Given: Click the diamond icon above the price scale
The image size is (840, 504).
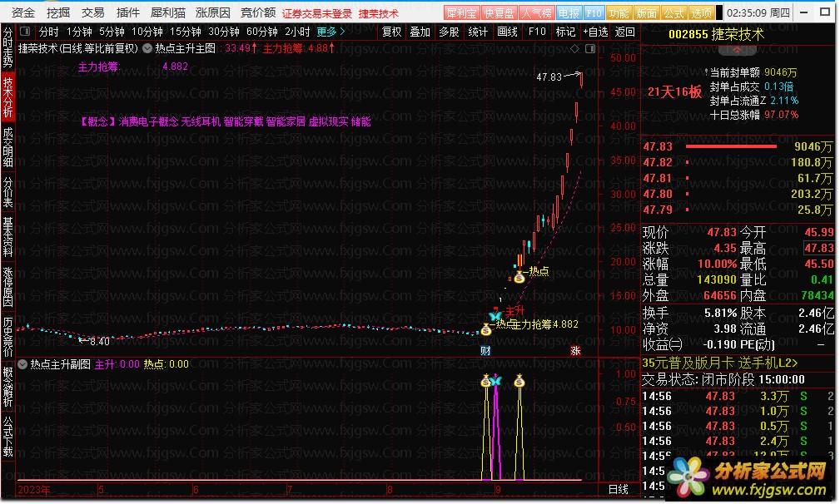Looking at the screenshot, I should tap(574, 49).
